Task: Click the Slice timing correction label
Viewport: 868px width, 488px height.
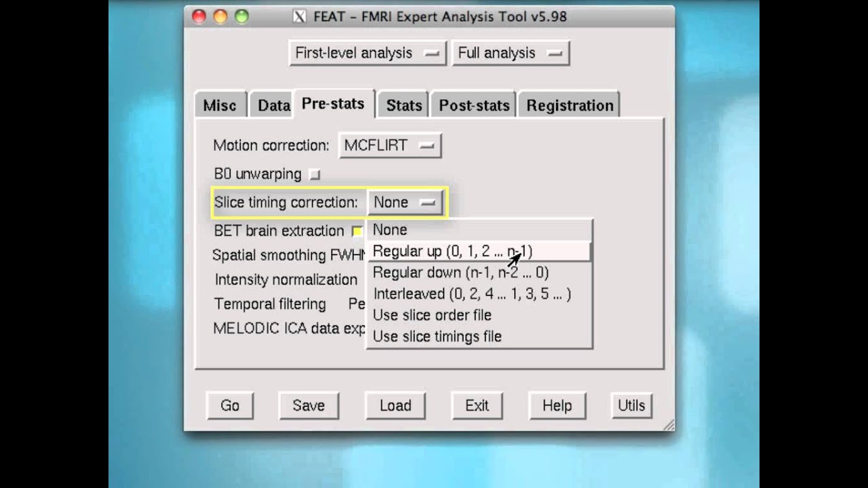Action: click(285, 202)
